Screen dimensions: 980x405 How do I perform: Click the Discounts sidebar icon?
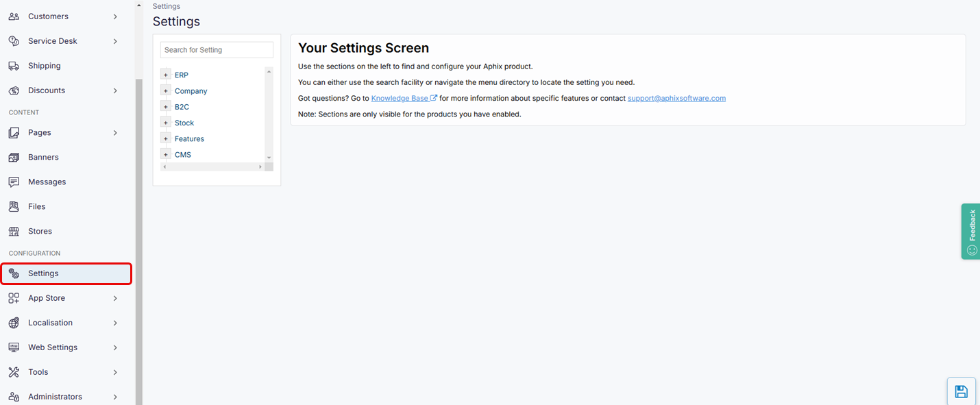point(14,90)
